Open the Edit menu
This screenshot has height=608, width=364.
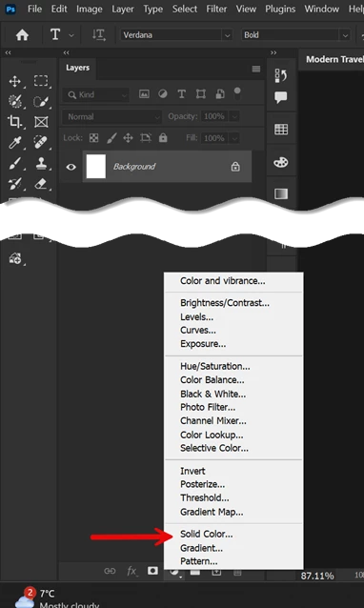(x=59, y=9)
